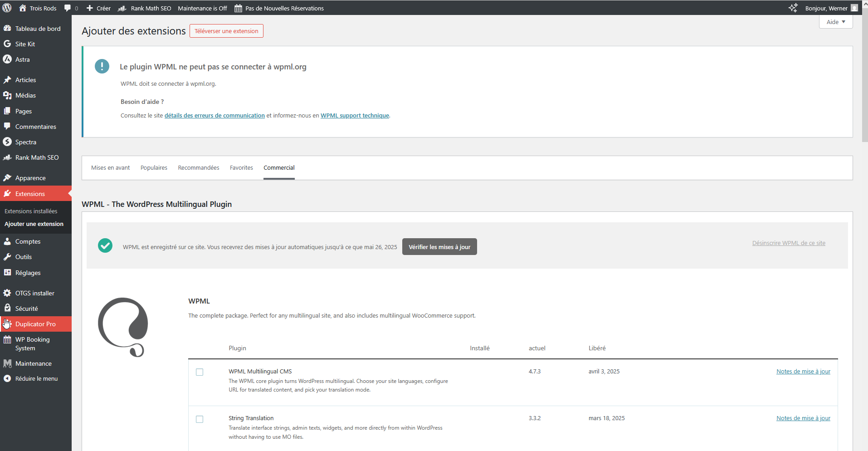Viewport: 868px width, 451px height.
Task: Open Ajouter une extension submenu item
Action: 34,224
